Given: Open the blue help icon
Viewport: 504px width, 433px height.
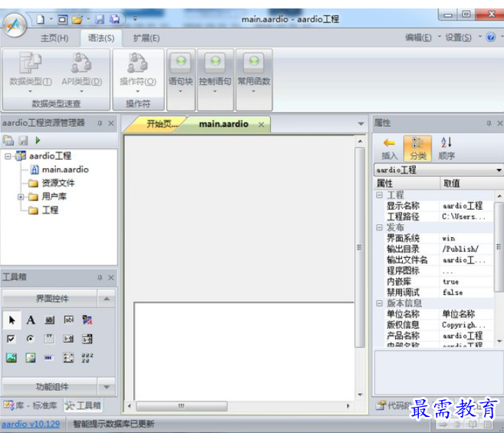Looking at the screenshot, I should [490, 38].
